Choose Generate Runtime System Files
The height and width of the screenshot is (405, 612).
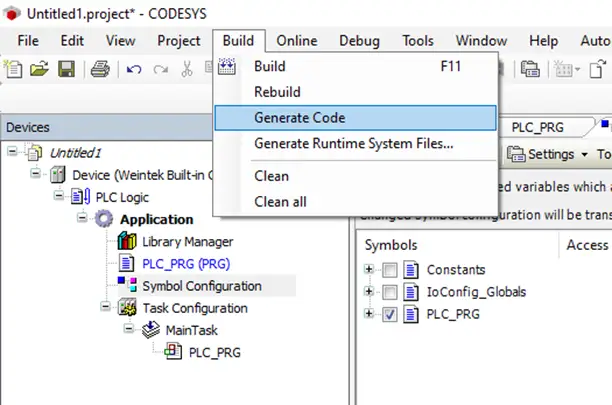pyautogui.click(x=356, y=144)
